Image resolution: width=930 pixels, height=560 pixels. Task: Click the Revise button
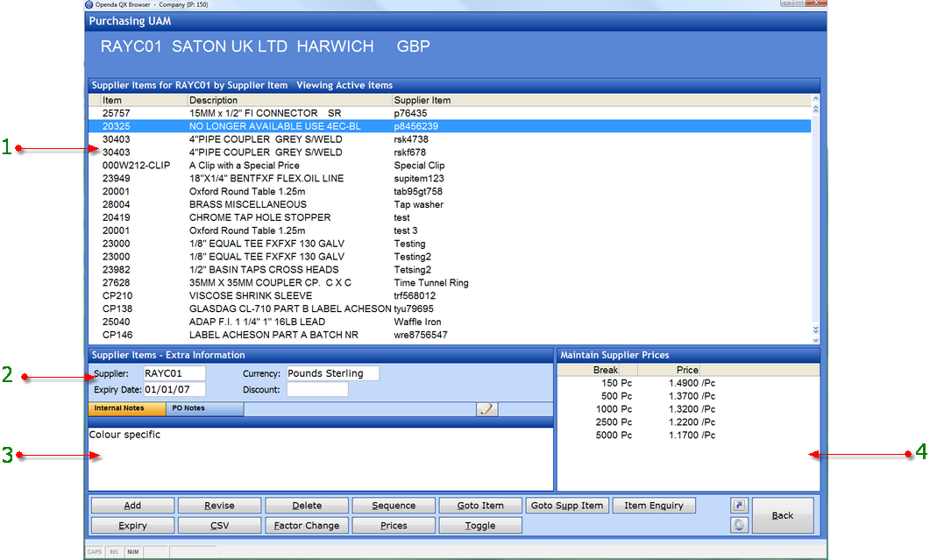click(x=219, y=506)
